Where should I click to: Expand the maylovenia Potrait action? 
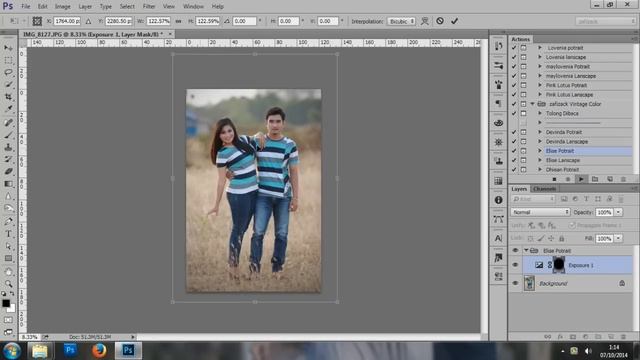tap(540, 67)
